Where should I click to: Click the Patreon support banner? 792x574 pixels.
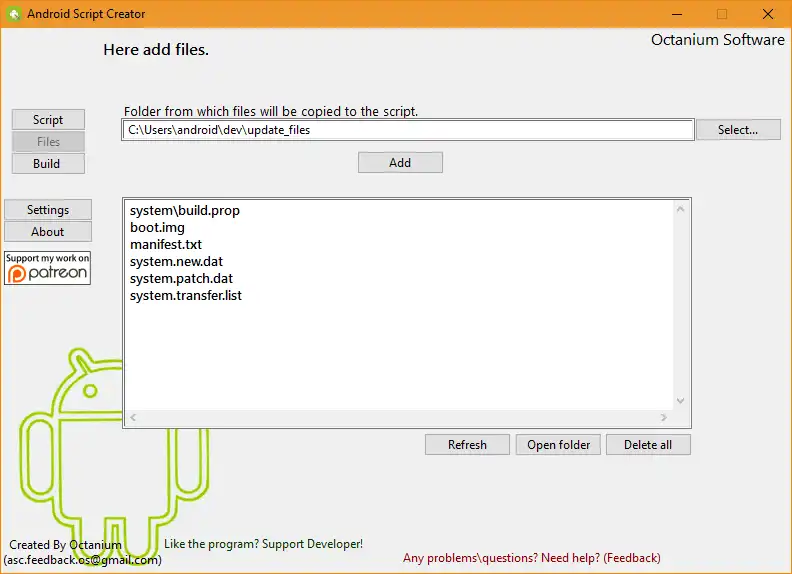(47, 268)
